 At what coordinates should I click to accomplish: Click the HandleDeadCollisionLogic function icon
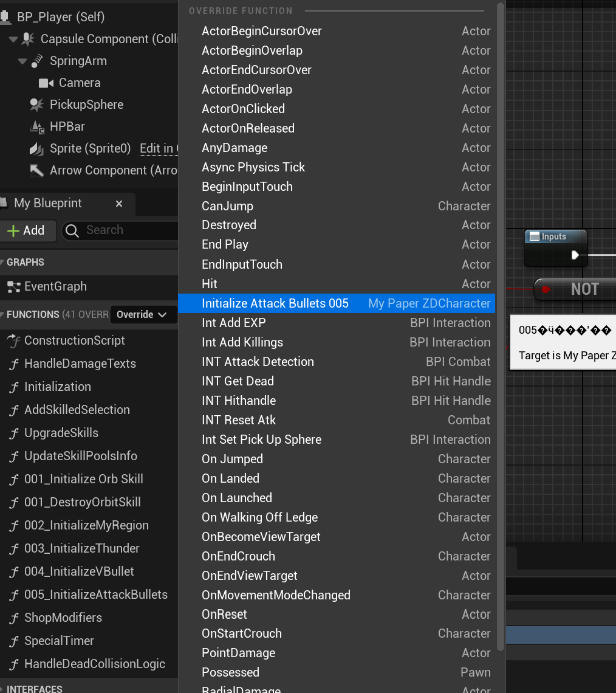pyautogui.click(x=14, y=664)
